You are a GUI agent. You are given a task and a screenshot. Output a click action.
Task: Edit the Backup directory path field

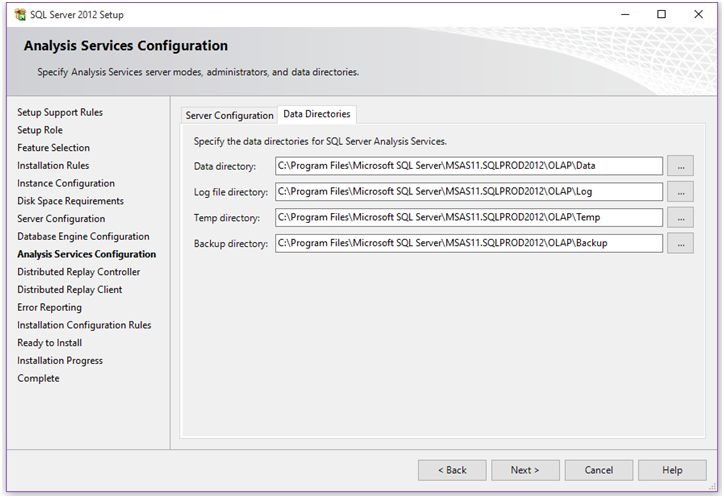click(469, 244)
